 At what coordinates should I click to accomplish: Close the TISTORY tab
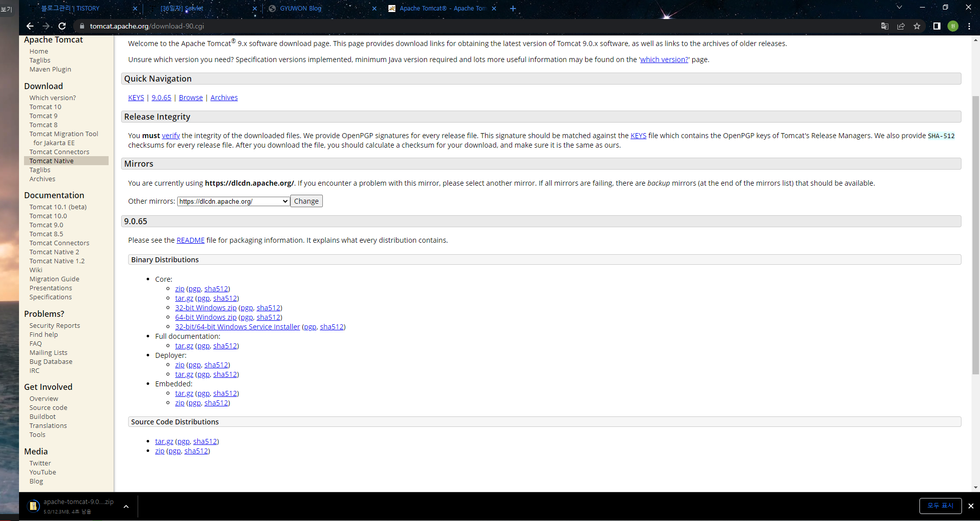pyautogui.click(x=135, y=9)
